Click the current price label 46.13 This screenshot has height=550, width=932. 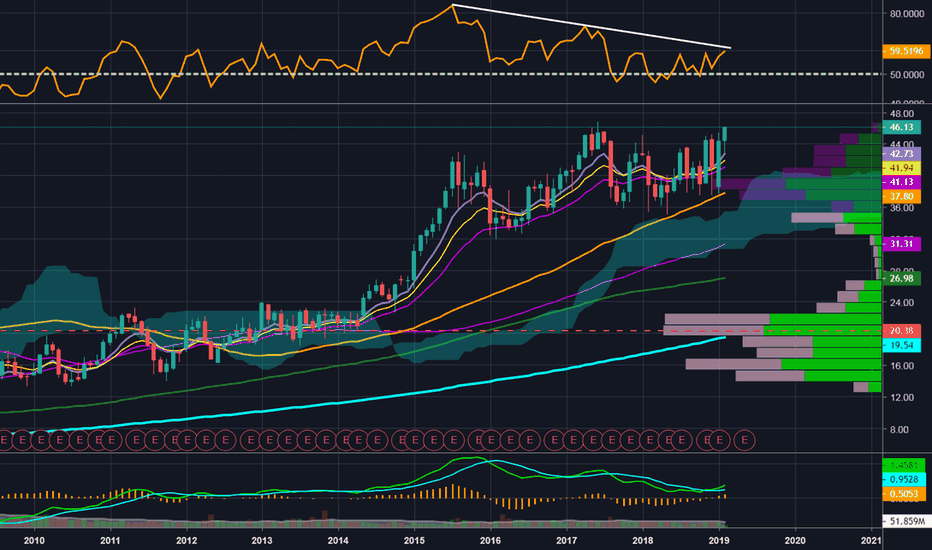pos(901,127)
